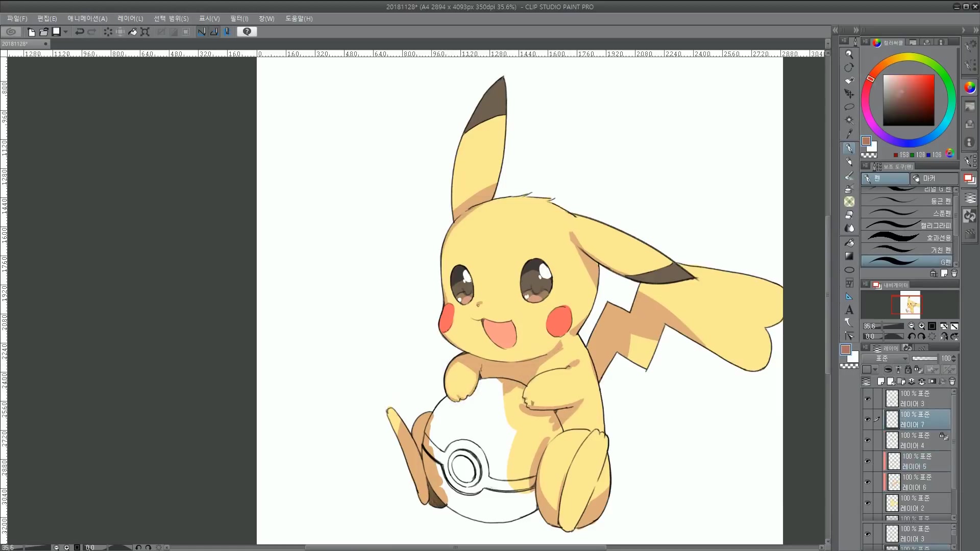980x551 pixels.
Task: Select the Decoration pattern tool
Action: pos(849,202)
